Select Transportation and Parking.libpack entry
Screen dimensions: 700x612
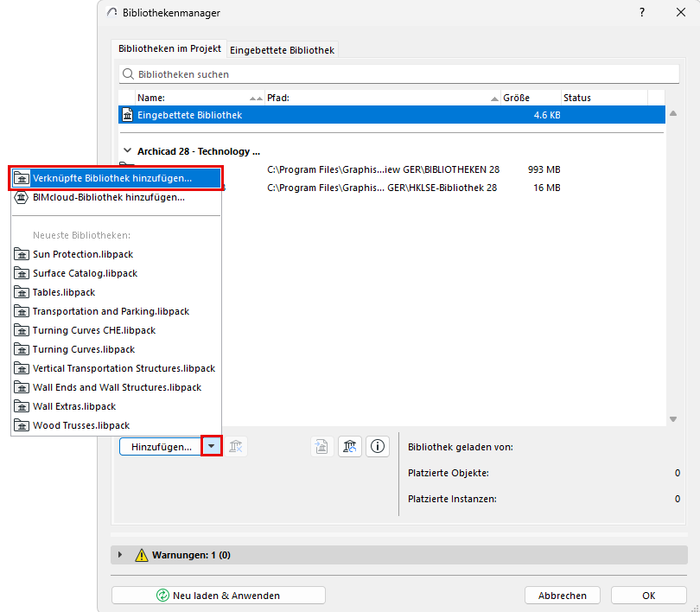pos(116,311)
